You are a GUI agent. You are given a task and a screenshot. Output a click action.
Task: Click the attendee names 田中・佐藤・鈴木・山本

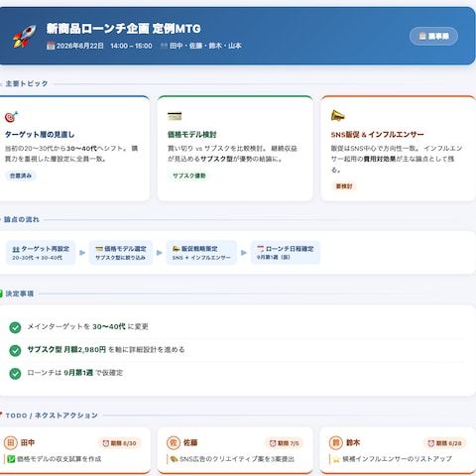[205, 46]
